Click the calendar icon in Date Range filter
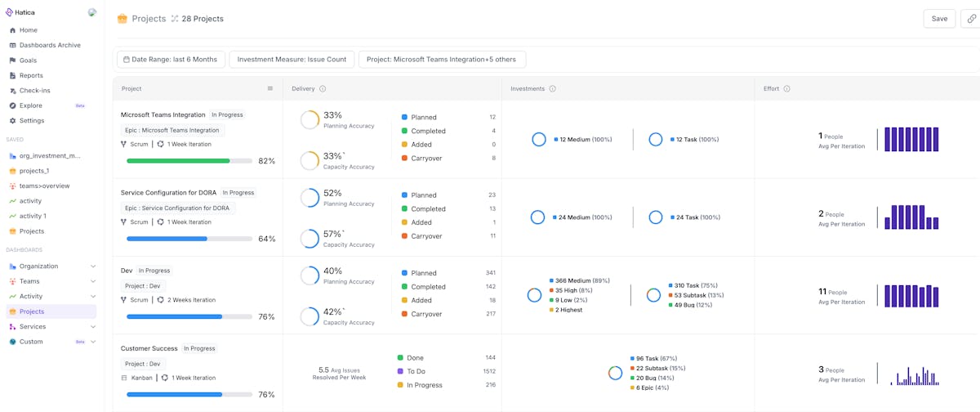Viewport: 980px width, 412px height. (x=127, y=60)
